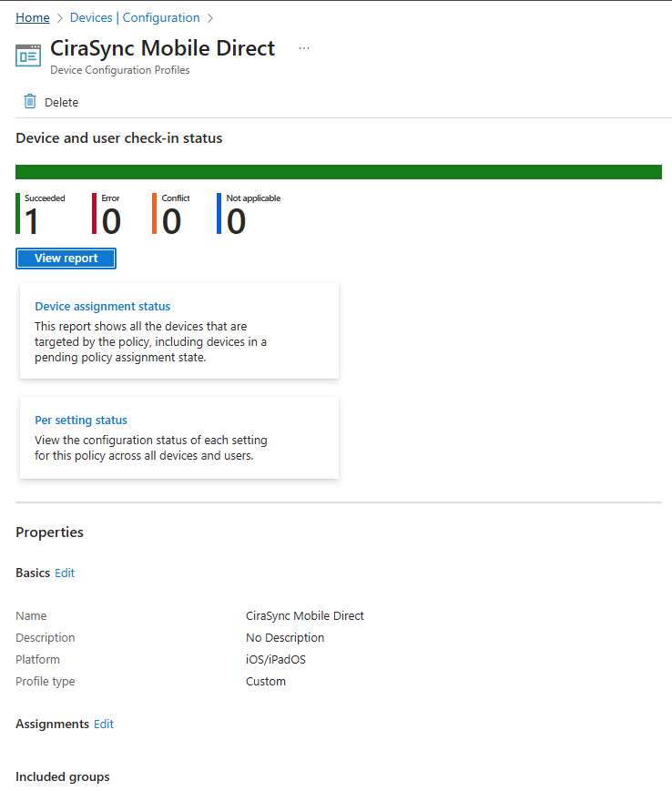
Task: Click the green check-in status bar
Action: pyautogui.click(x=339, y=172)
